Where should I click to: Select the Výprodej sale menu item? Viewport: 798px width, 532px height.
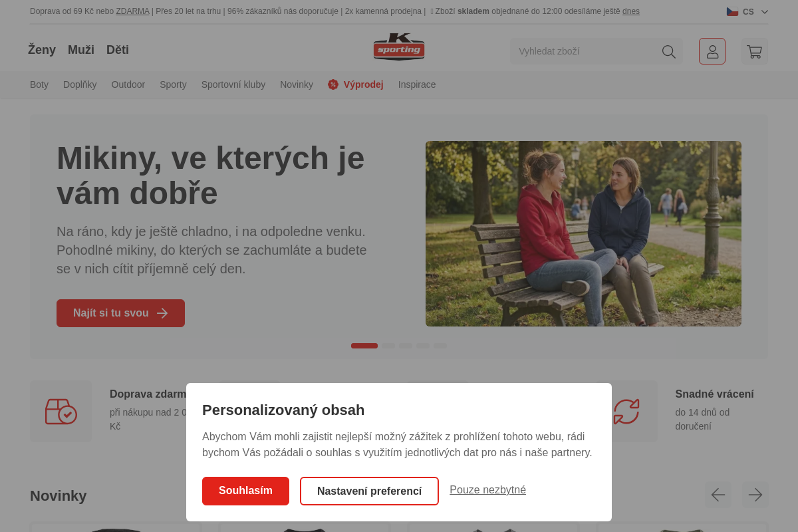[363, 84]
